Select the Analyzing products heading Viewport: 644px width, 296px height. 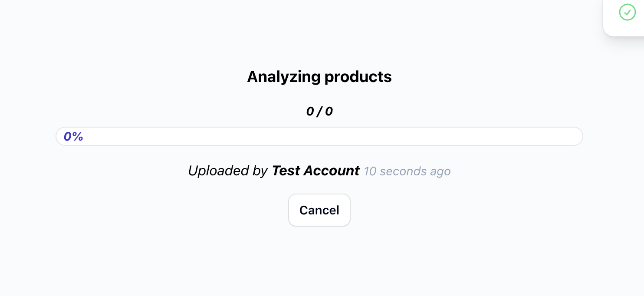pyautogui.click(x=319, y=77)
